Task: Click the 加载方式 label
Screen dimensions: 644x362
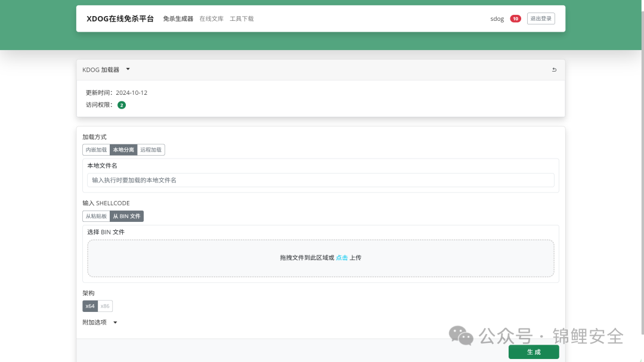Action: (x=94, y=137)
